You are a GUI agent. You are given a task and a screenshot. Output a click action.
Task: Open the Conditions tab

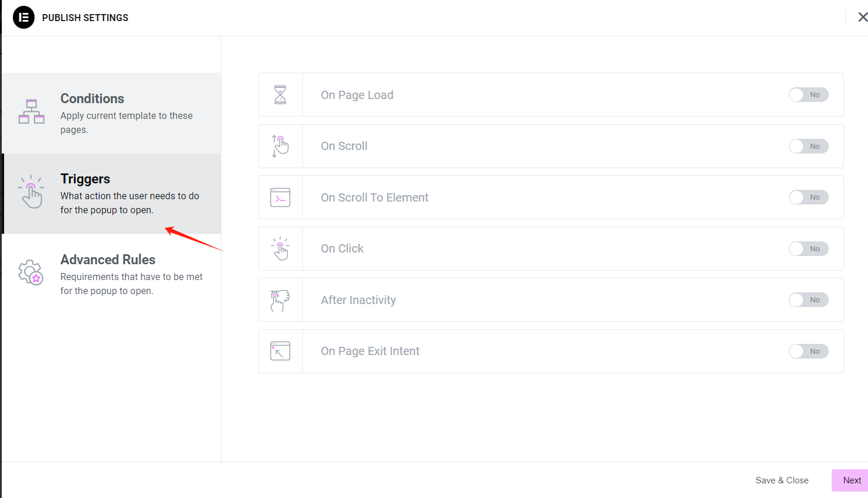[x=112, y=113]
